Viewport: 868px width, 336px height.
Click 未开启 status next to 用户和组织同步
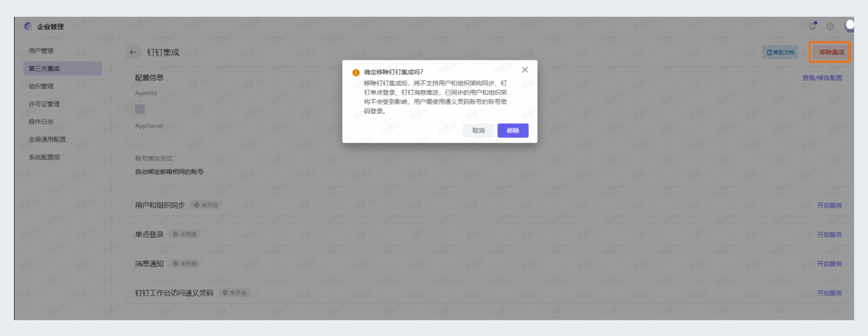click(206, 205)
